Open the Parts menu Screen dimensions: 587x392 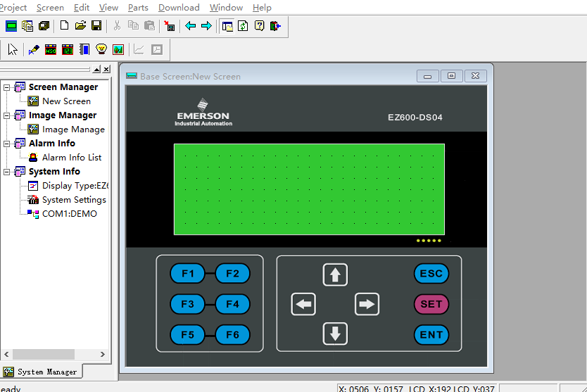tap(138, 8)
